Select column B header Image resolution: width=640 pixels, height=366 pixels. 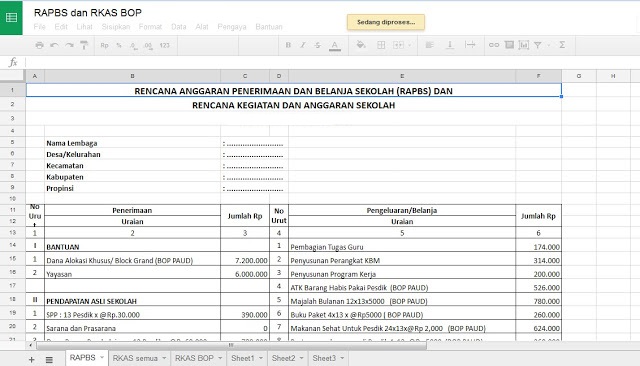click(132, 76)
